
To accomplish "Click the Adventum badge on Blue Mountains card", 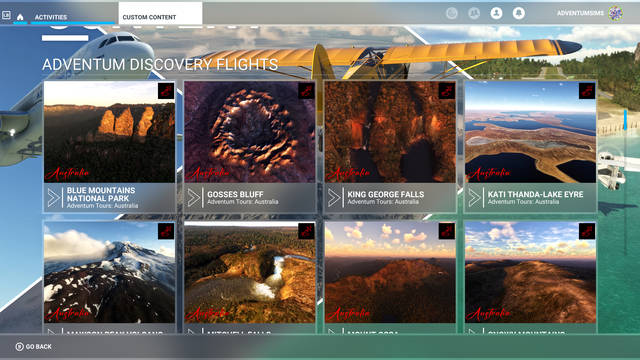I will pos(166,91).
